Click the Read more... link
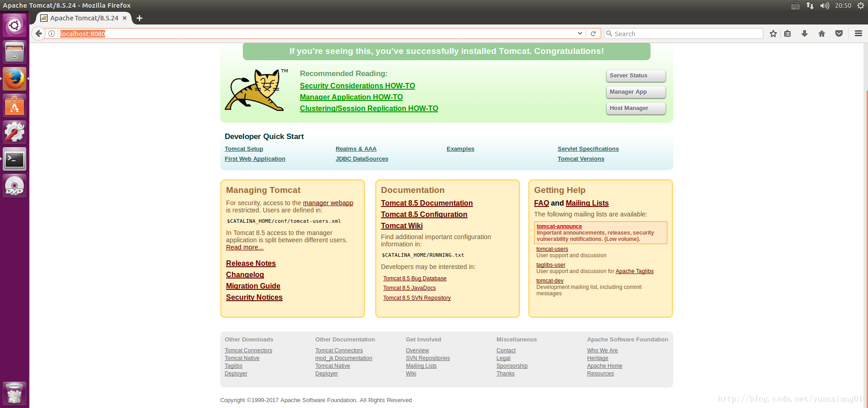This screenshot has width=868, height=408. click(245, 247)
